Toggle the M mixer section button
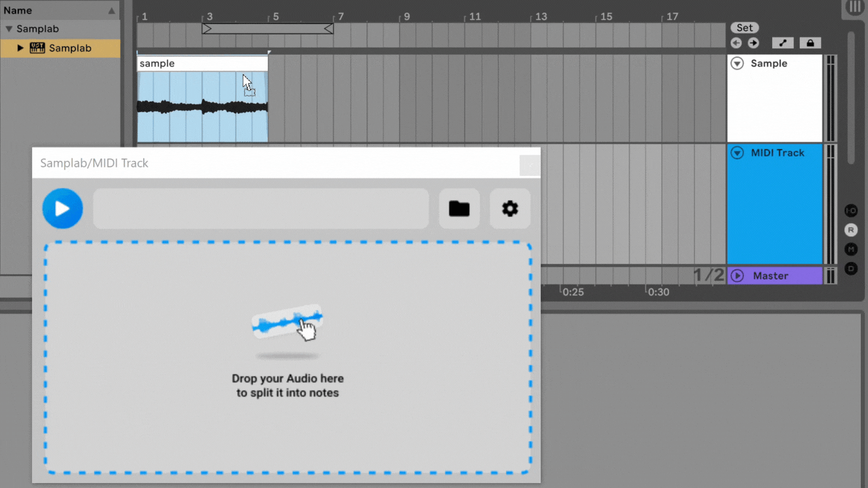The image size is (868, 488). [x=851, y=249]
